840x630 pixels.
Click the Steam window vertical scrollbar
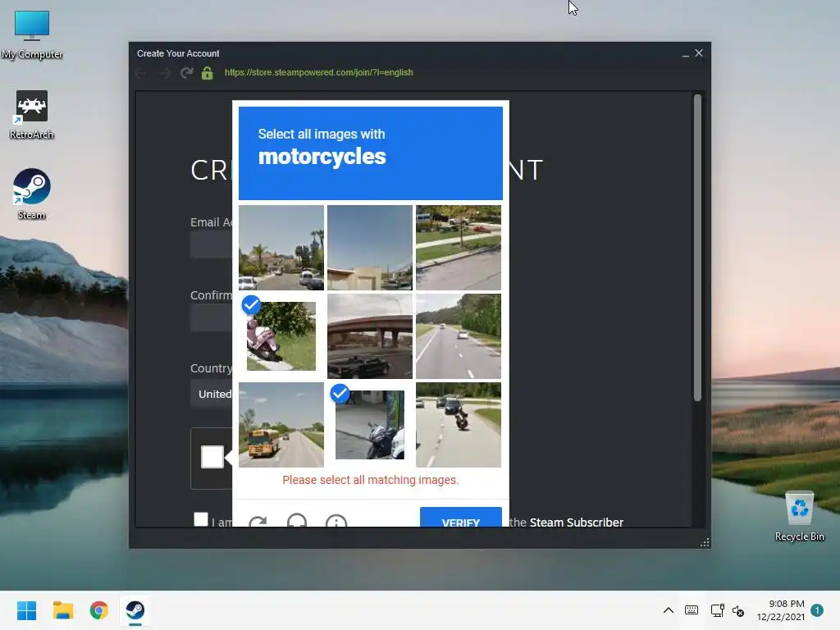tap(697, 248)
